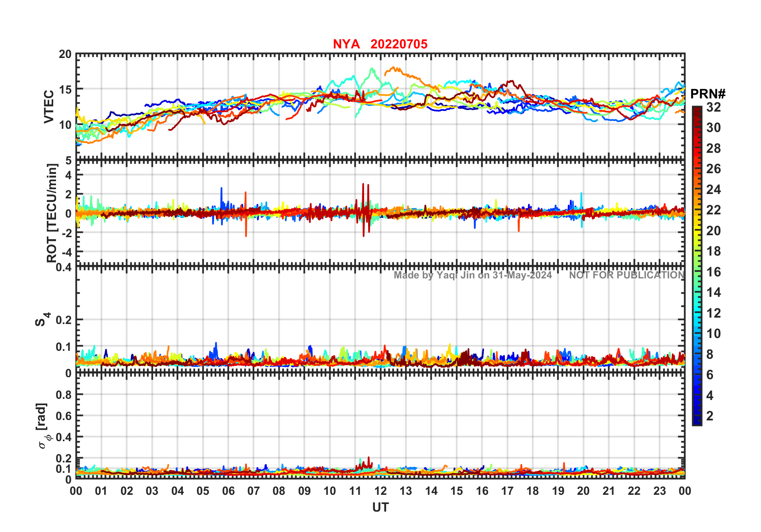Click x-axis hour tick label 06
761x532 pixels.
tap(228, 491)
